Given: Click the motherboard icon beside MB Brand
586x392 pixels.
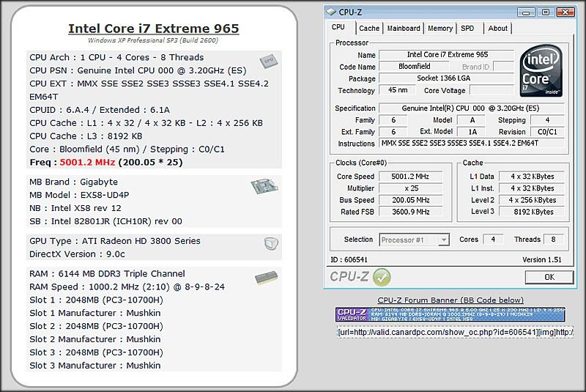Looking at the screenshot, I should coord(264,185).
